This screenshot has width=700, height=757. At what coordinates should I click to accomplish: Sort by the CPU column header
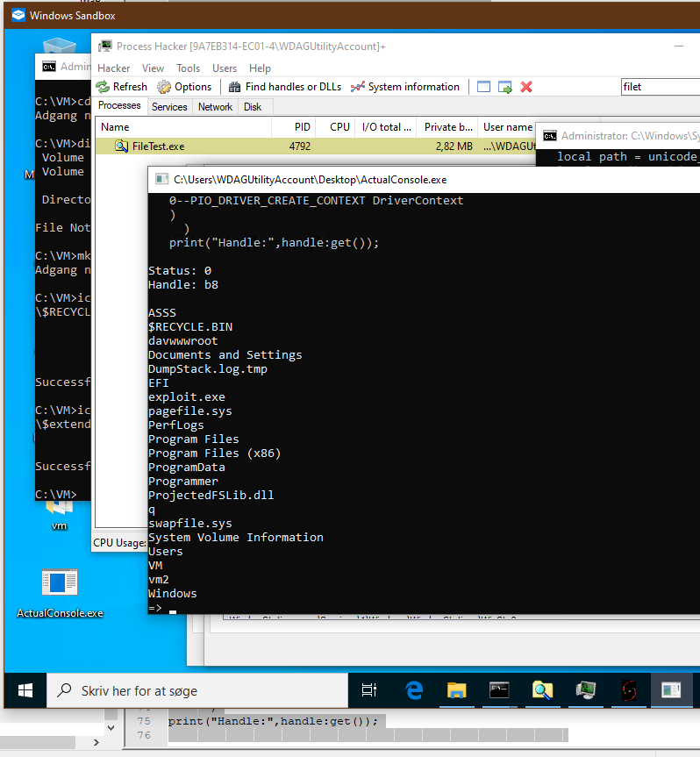(x=335, y=127)
